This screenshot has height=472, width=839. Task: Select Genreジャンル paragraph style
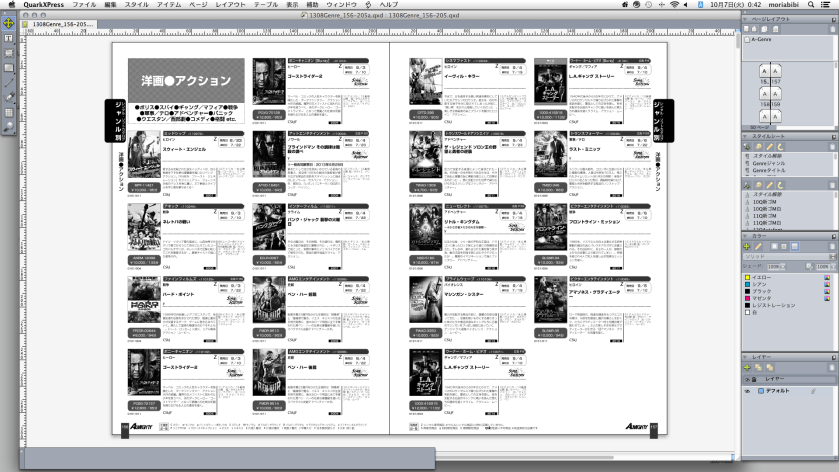click(769, 163)
